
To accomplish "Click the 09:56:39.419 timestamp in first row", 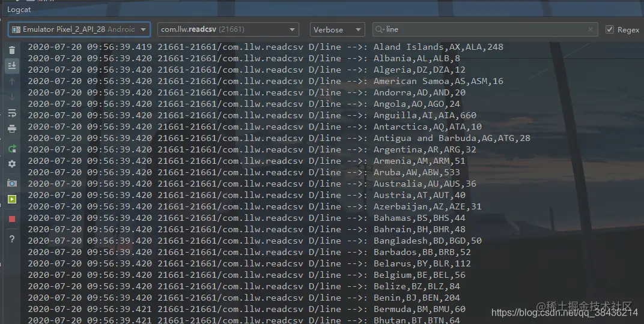I will (120, 47).
